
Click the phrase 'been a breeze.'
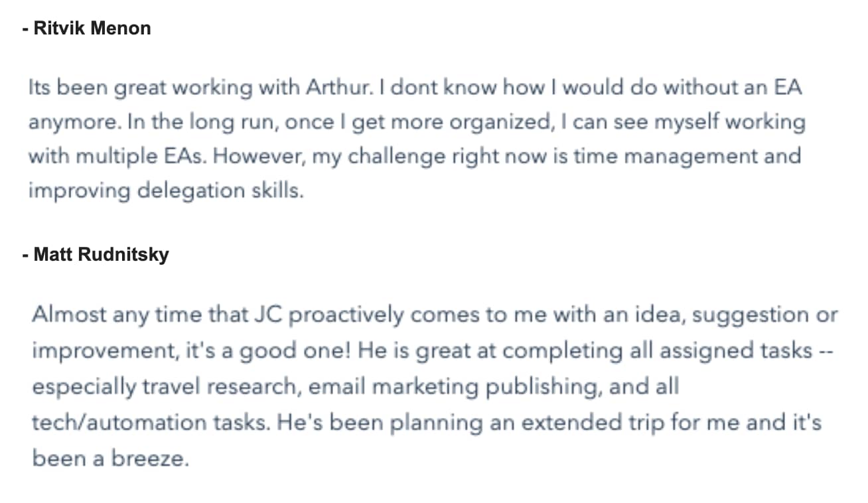click(x=111, y=459)
